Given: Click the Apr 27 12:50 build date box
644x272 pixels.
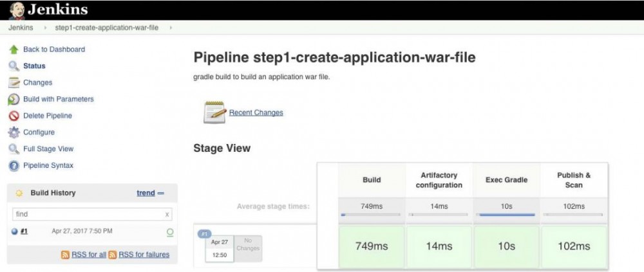Looking at the screenshot, I should (x=220, y=249).
